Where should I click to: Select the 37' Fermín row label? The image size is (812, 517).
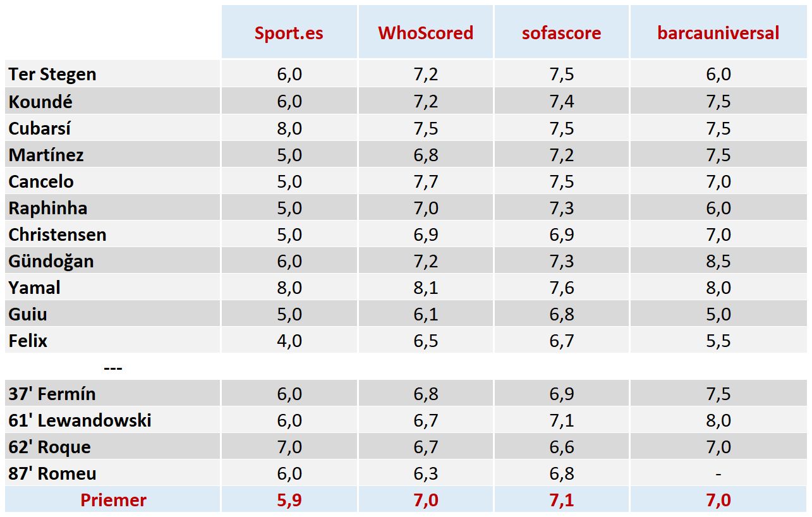click(x=52, y=394)
